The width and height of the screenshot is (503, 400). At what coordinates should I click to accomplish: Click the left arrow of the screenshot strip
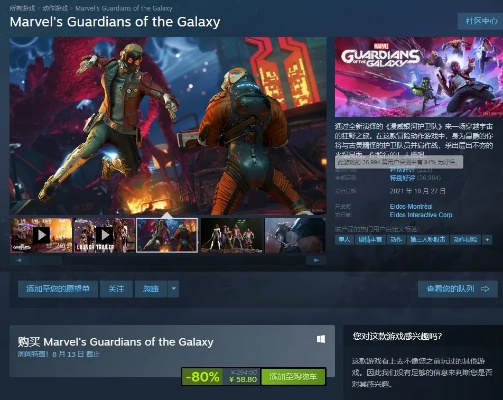[19, 260]
